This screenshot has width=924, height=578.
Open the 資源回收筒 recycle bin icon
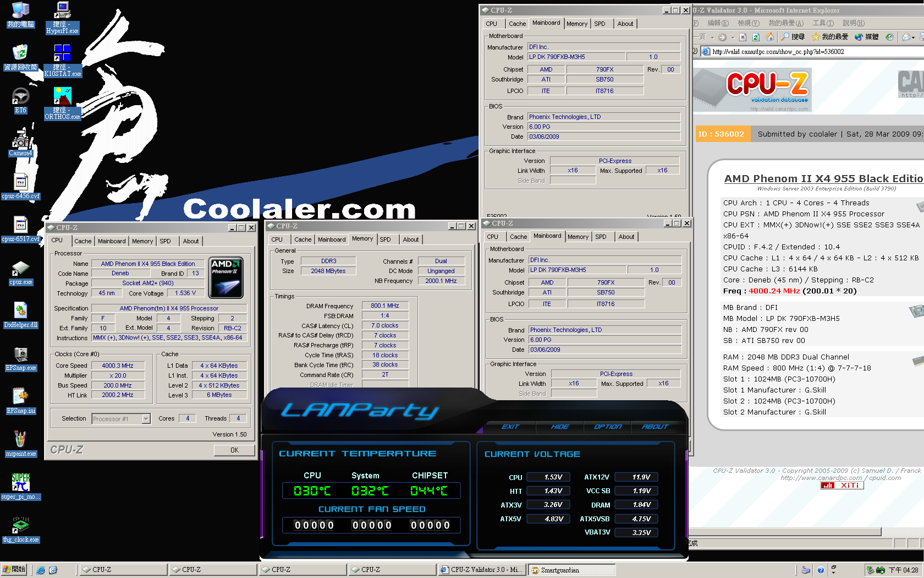[x=20, y=57]
